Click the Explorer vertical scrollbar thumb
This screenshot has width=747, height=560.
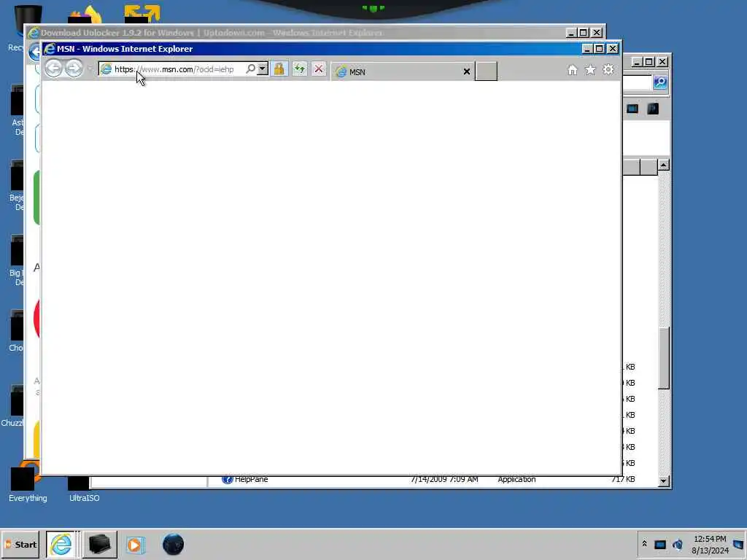pyautogui.click(x=664, y=357)
